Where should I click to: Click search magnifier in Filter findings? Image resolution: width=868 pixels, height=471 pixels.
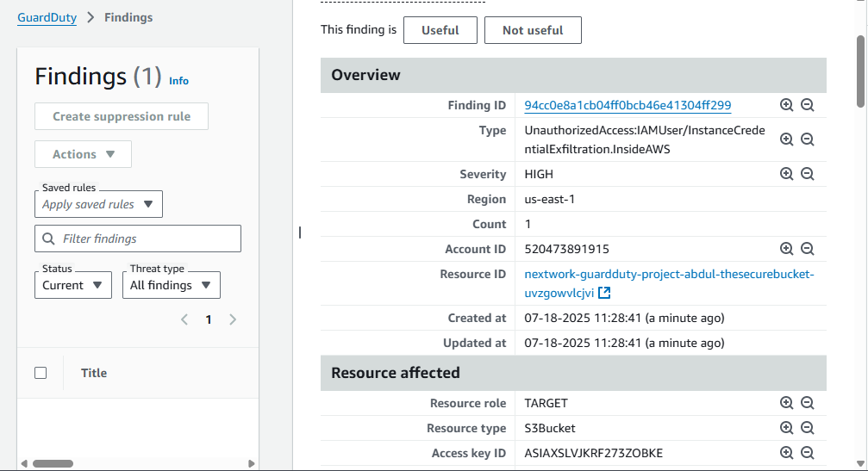pyautogui.click(x=48, y=239)
